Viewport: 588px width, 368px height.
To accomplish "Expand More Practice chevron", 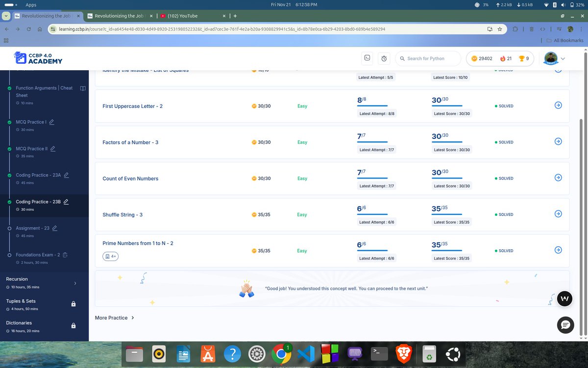I will pyautogui.click(x=133, y=318).
